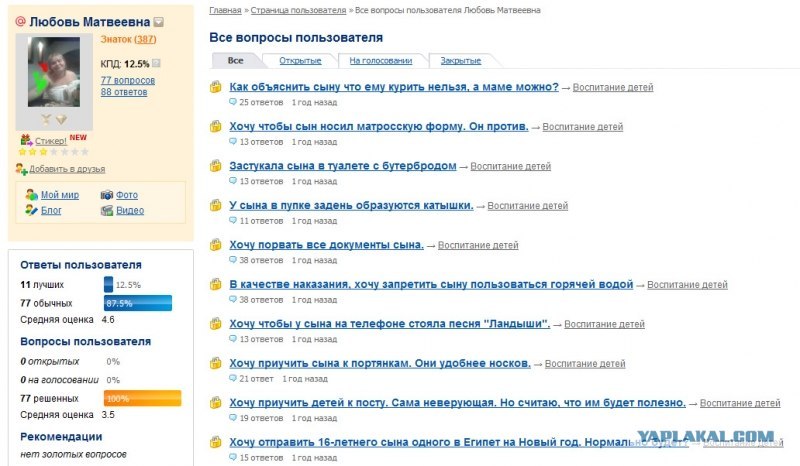Click the Добавить в друзья icon
This screenshot has width=800, height=466.
[21, 169]
